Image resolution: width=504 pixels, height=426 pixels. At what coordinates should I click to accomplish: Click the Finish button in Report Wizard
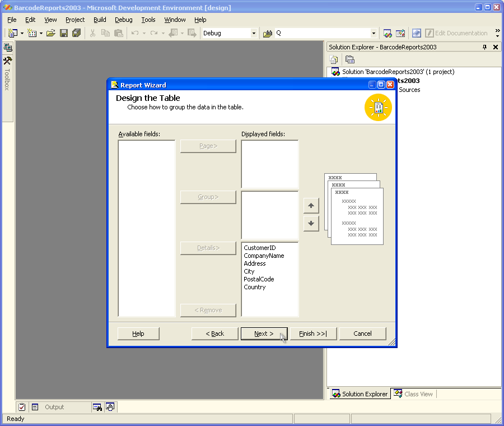click(x=312, y=334)
